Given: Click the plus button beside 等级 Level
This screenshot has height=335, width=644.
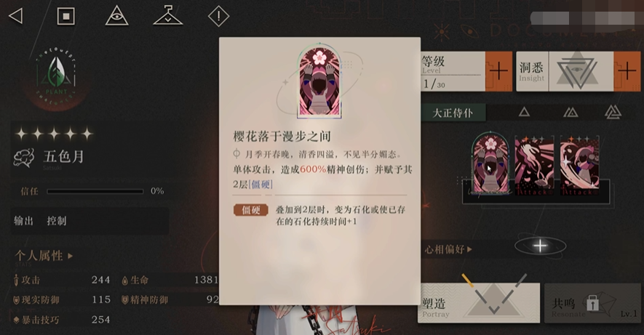Looking at the screenshot, I should pyautogui.click(x=498, y=71).
